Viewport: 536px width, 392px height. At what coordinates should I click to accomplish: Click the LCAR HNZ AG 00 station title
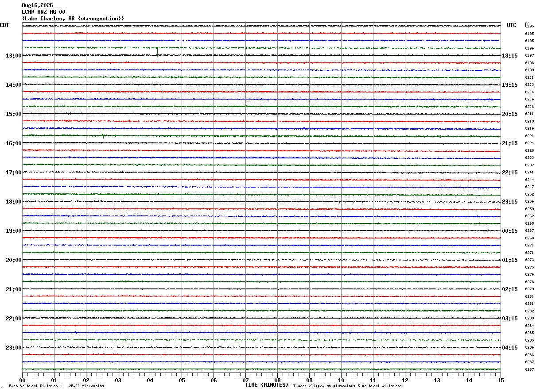[x=43, y=12]
